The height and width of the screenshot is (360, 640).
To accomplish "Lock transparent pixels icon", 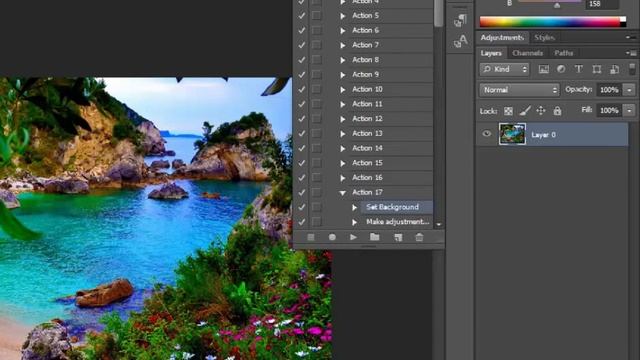I will 508,111.
